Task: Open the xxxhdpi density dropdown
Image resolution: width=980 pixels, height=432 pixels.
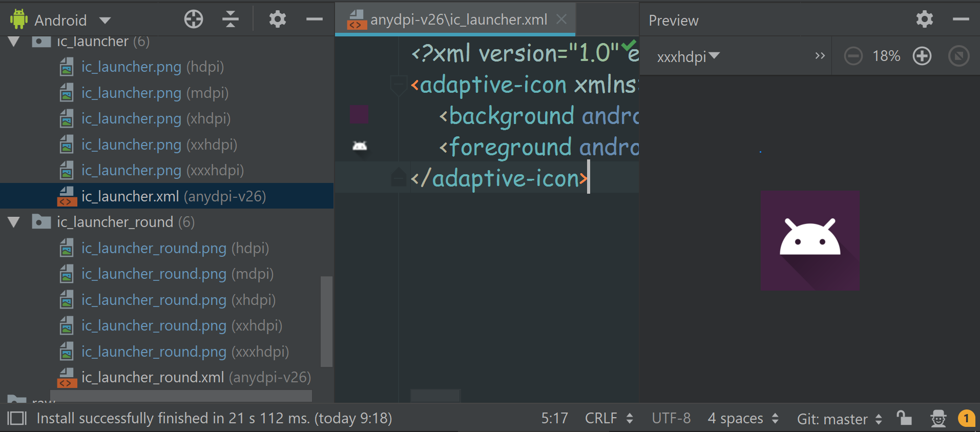Action: click(x=688, y=56)
